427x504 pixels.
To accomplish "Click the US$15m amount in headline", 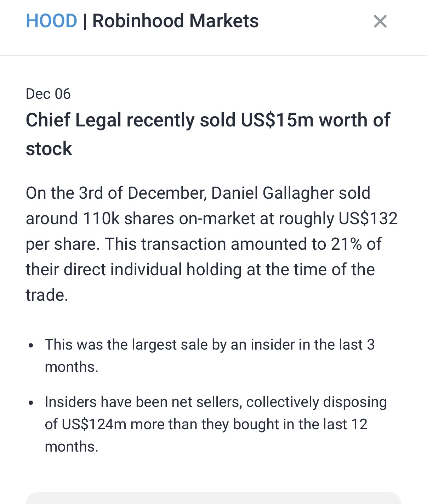I will pyautogui.click(x=277, y=120).
